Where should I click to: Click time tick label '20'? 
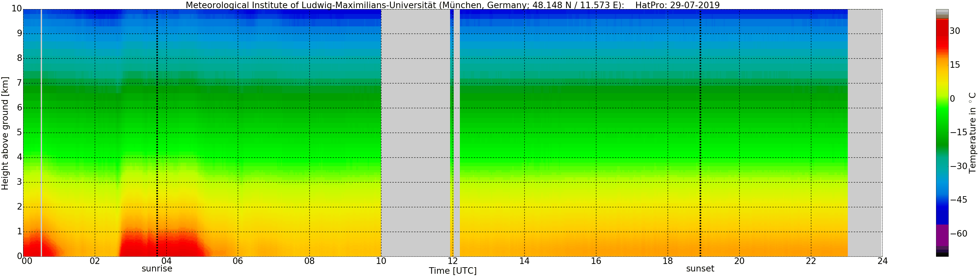(739, 261)
